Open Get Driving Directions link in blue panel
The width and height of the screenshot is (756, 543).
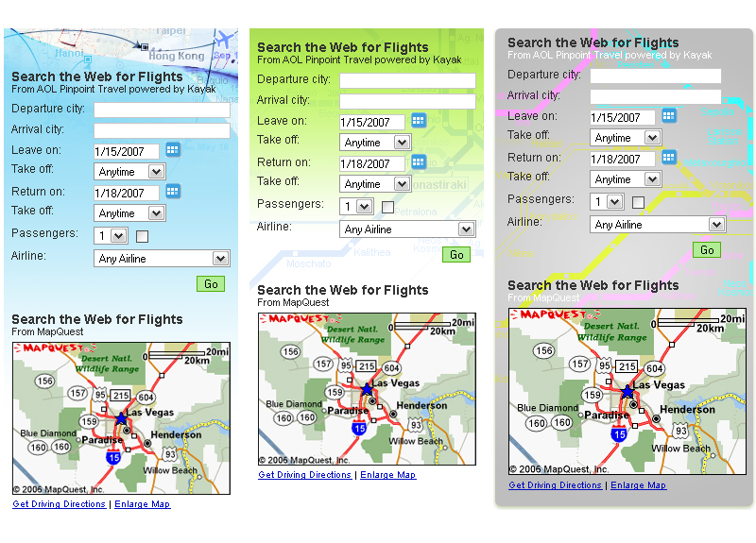tap(59, 504)
